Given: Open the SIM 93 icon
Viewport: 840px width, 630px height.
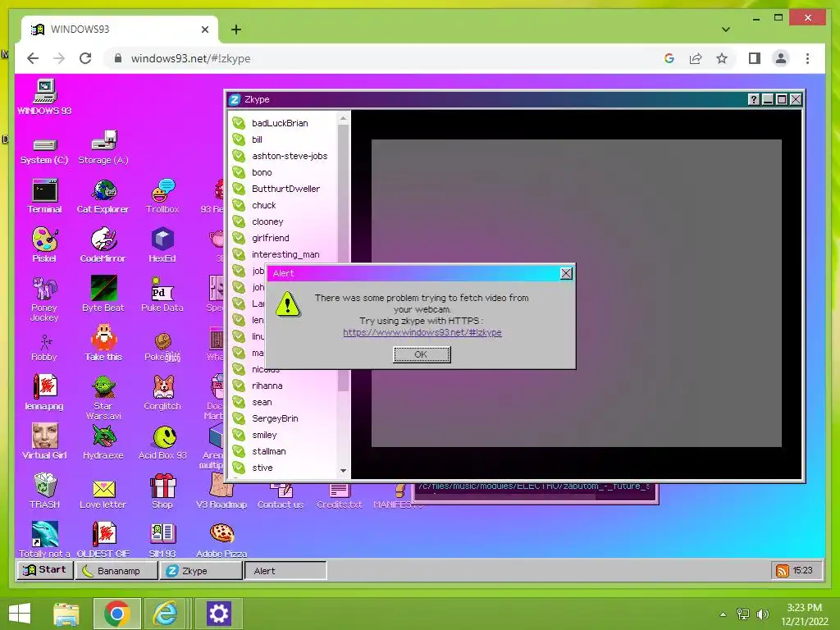Looking at the screenshot, I should point(162,540).
